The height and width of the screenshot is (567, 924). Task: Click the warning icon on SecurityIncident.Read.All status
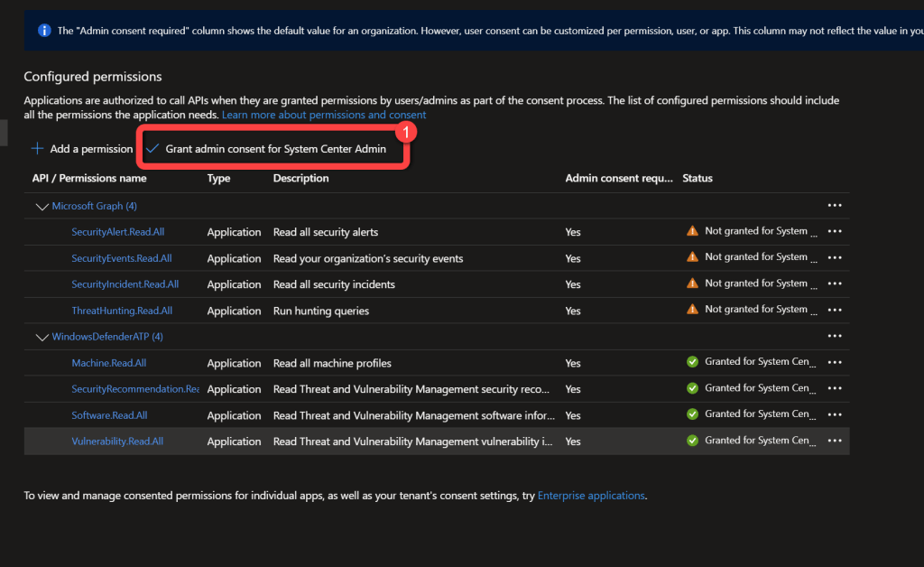pos(692,283)
